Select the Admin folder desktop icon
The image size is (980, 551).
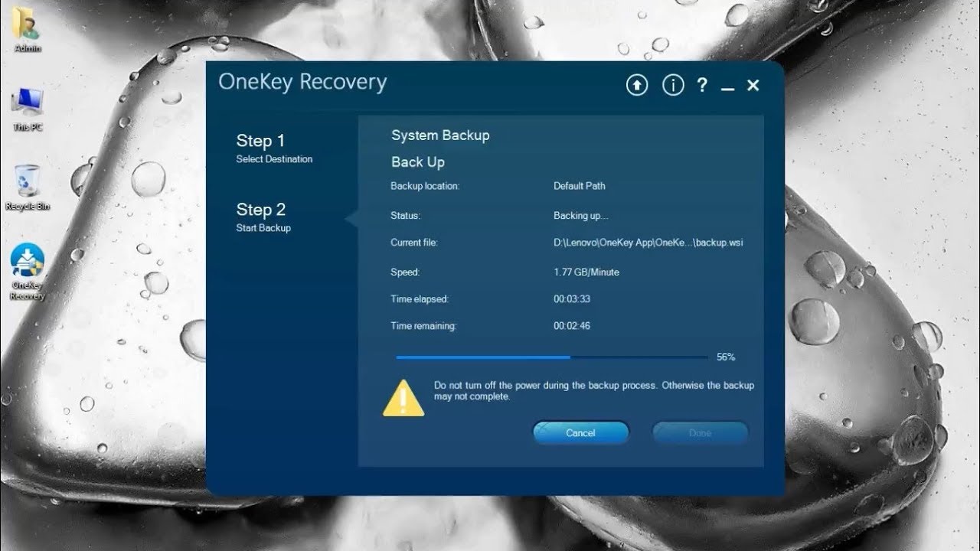pos(28,31)
